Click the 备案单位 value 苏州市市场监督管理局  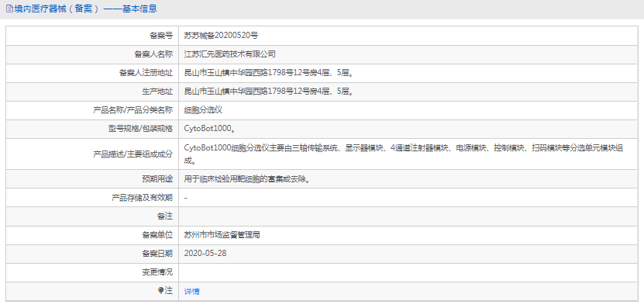click(x=222, y=235)
